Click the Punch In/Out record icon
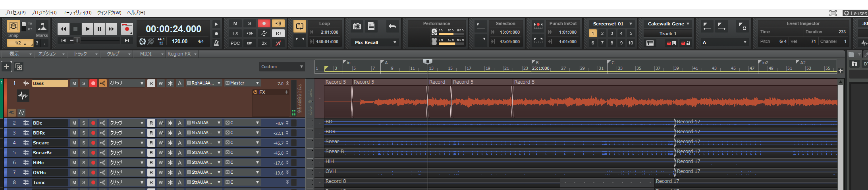This screenshot has height=190, width=868. click(x=538, y=26)
